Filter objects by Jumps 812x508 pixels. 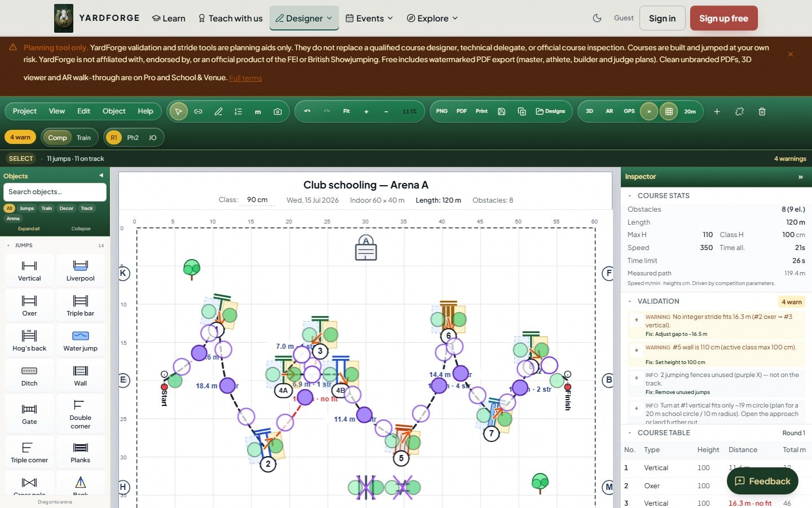[x=27, y=208]
